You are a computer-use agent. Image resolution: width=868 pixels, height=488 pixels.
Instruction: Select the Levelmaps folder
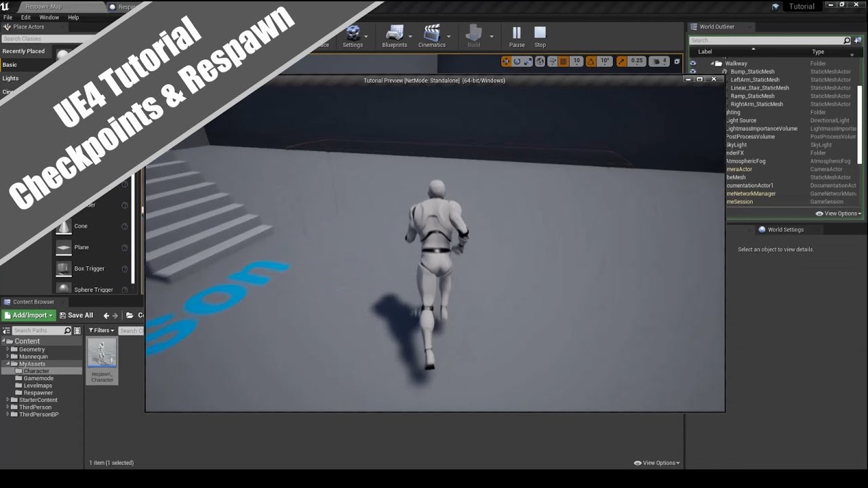click(33, 386)
